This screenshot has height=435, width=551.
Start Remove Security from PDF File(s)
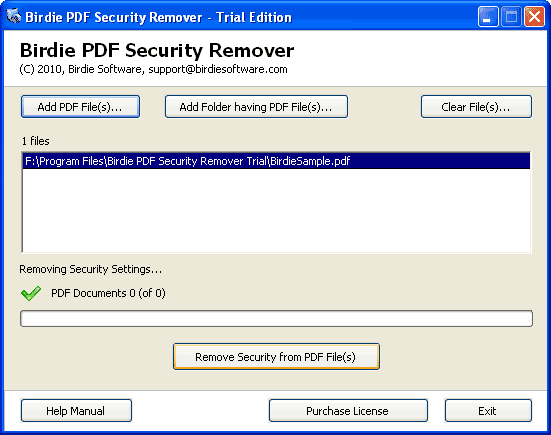(276, 357)
